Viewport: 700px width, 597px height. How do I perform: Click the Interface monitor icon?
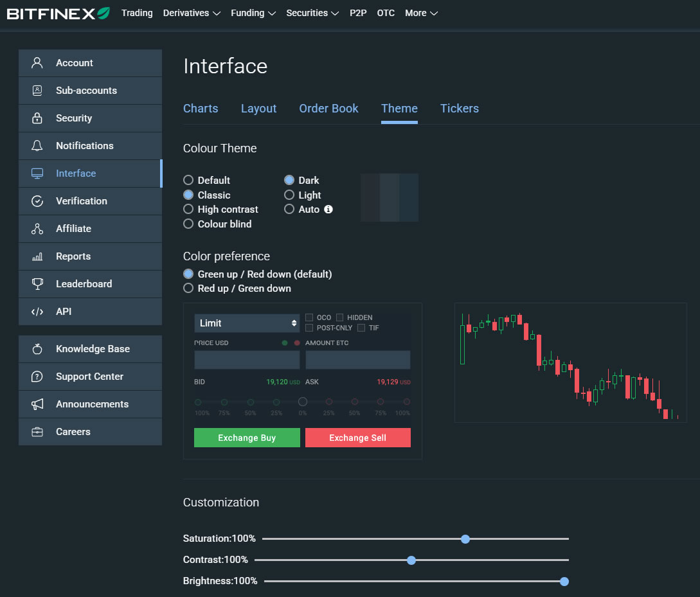tap(37, 174)
